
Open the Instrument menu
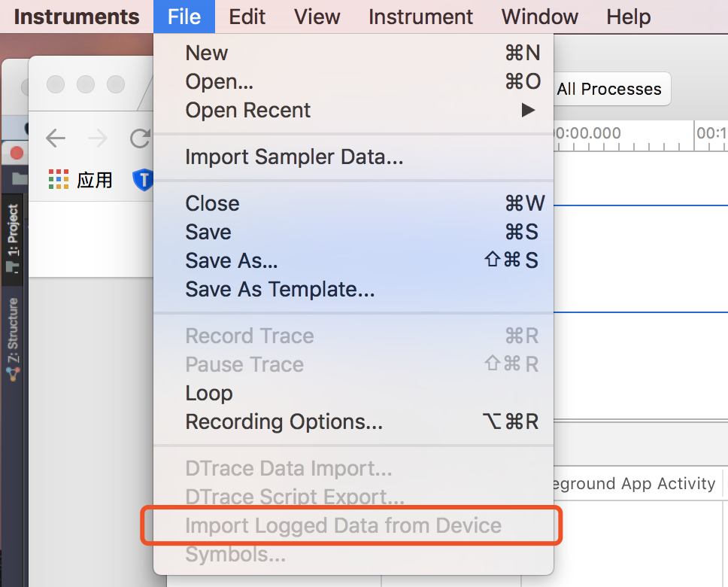420,17
